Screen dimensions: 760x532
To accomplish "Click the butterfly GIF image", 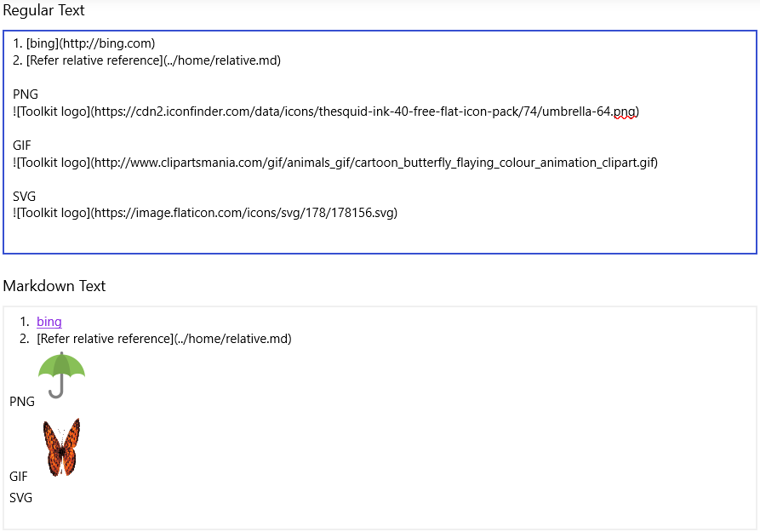I will pyautogui.click(x=61, y=446).
